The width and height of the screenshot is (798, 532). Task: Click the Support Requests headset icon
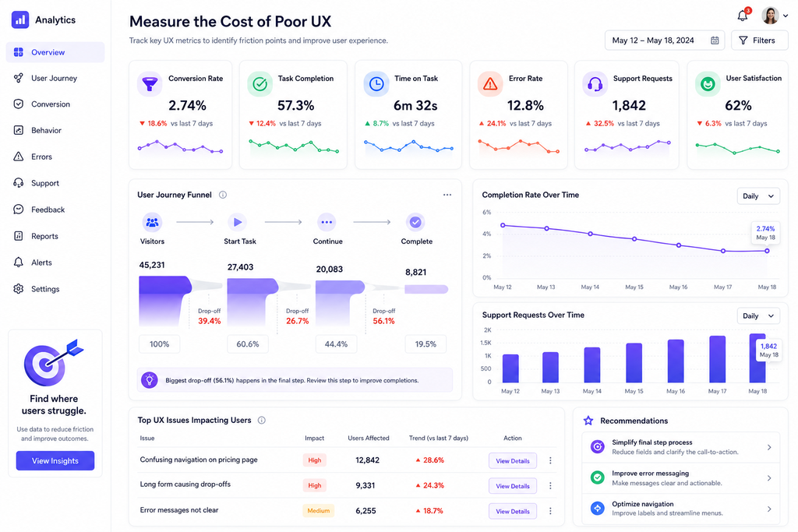click(595, 84)
